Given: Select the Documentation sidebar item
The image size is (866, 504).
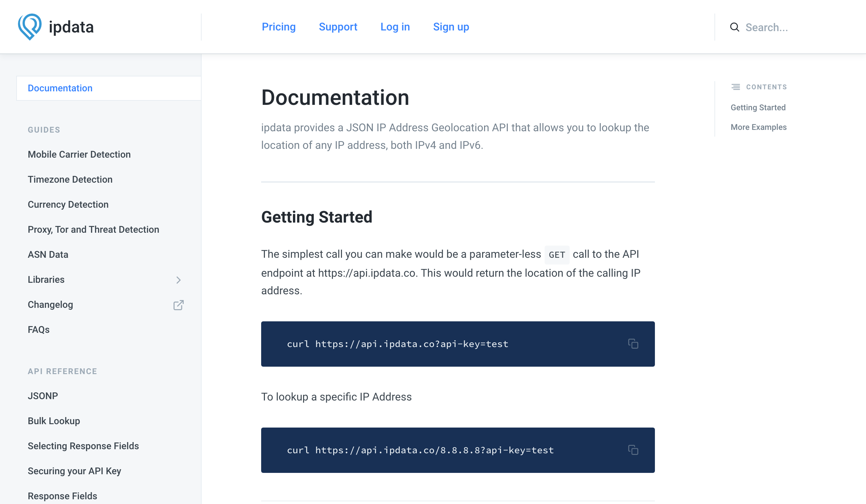Looking at the screenshot, I should (x=109, y=88).
